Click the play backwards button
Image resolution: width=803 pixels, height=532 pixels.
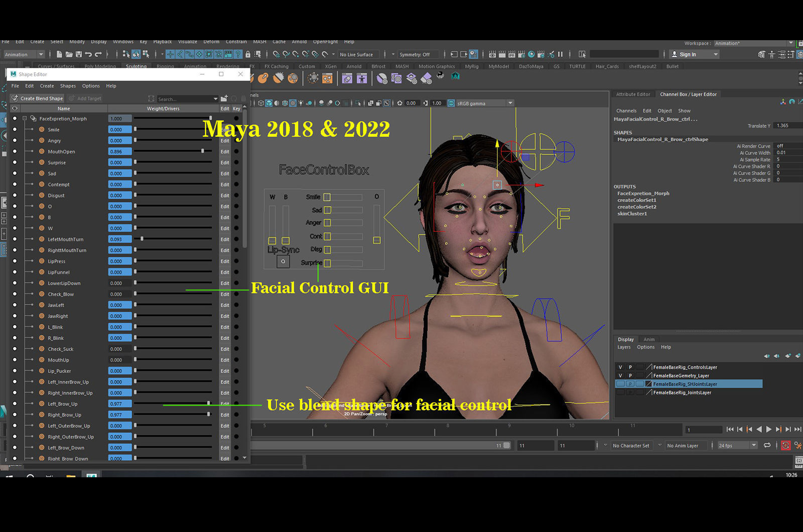pos(759,429)
